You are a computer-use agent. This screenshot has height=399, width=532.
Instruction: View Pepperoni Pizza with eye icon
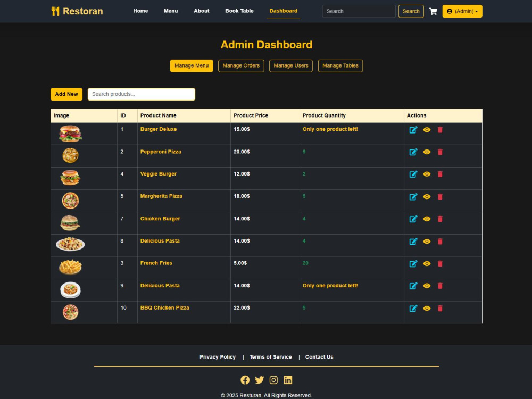coord(427,152)
